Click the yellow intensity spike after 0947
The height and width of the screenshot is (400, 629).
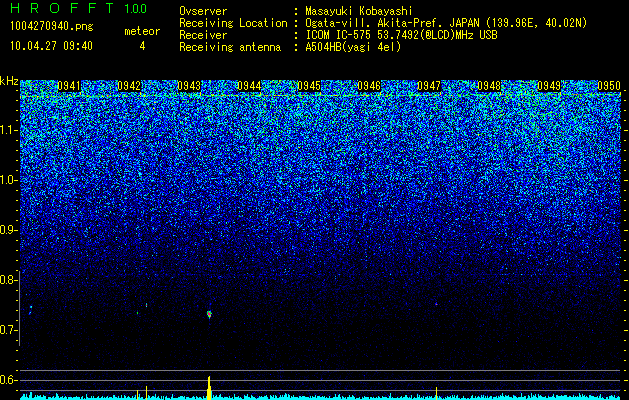pyautogui.click(x=436, y=393)
